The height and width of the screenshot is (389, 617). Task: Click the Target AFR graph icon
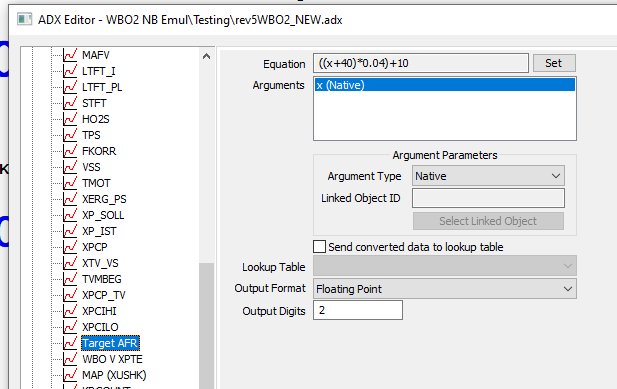pos(70,343)
